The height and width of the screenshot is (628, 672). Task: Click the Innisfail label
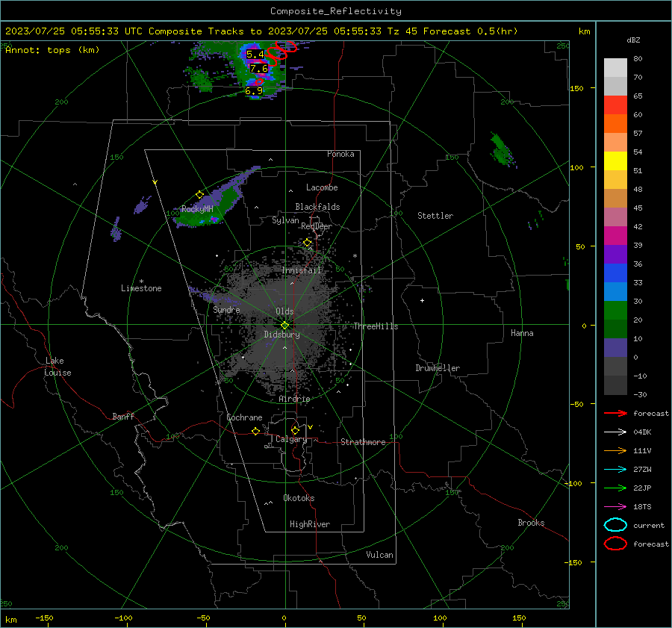pyautogui.click(x=302, y=270)
